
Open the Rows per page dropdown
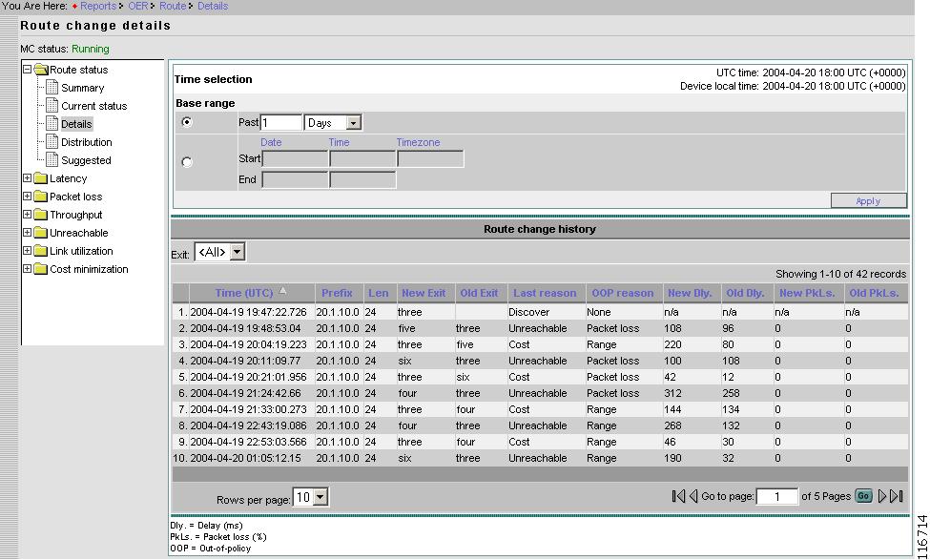(x=311, y=495)
